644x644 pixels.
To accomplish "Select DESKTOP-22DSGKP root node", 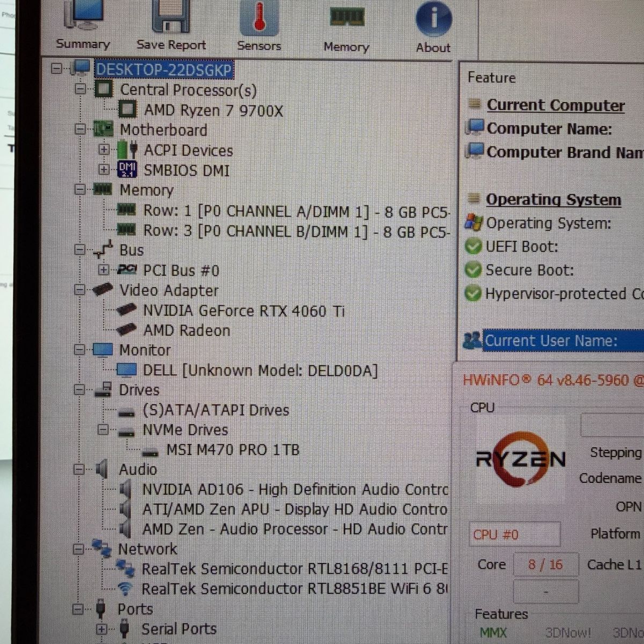I will pos(164,70).
